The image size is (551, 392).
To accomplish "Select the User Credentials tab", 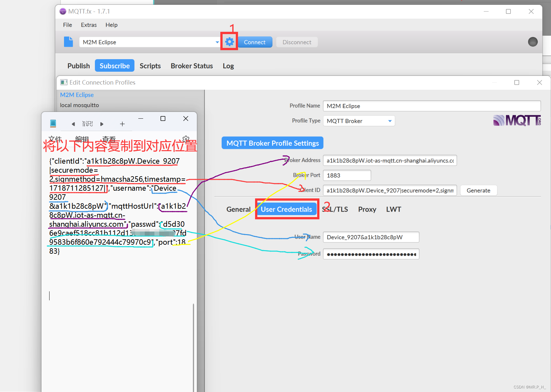I will tap(286, 209).
